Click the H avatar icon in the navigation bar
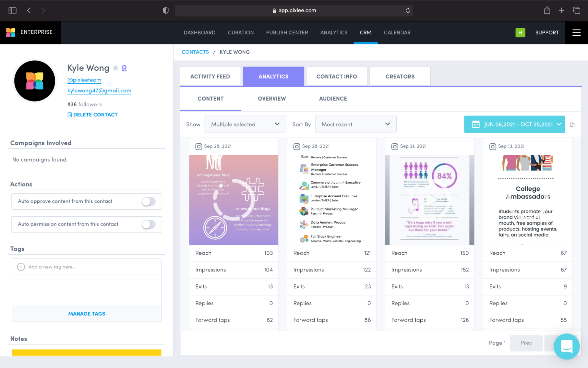The height and width of the screenshot is (368, 588). (520, 33)
